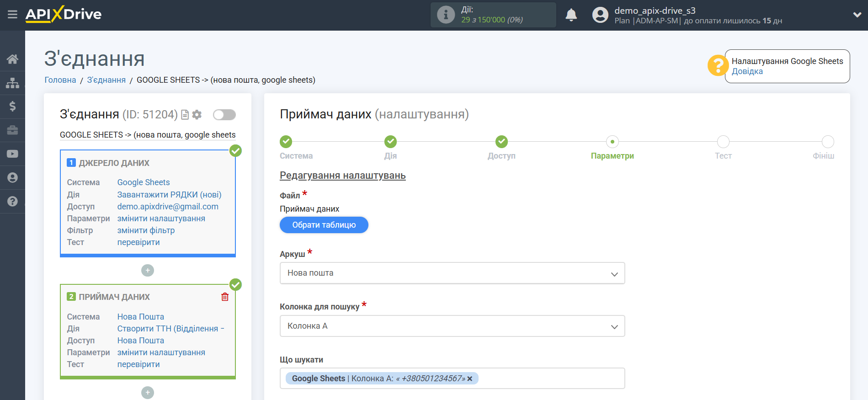Click the user avatar icon
This screenshot has height=400, width=868.
pos(600,15)
